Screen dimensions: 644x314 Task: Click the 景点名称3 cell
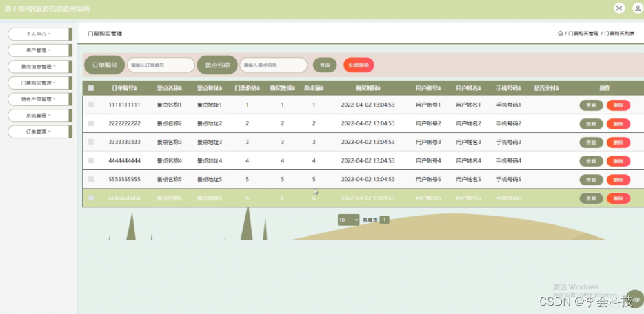169,142
